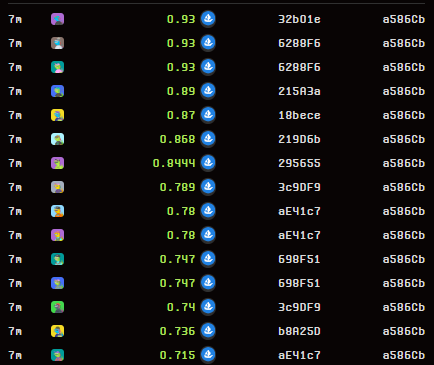Open a586Cb address in the 0.789 row
Image resolution: width=434 pixels, height=365 pixels.
coord(404,187)
